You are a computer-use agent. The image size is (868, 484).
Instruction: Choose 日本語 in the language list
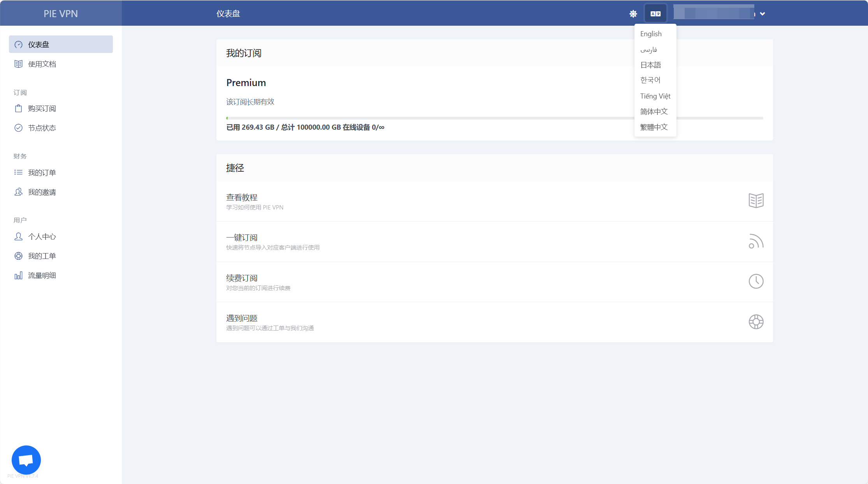[x=650, y=65]
